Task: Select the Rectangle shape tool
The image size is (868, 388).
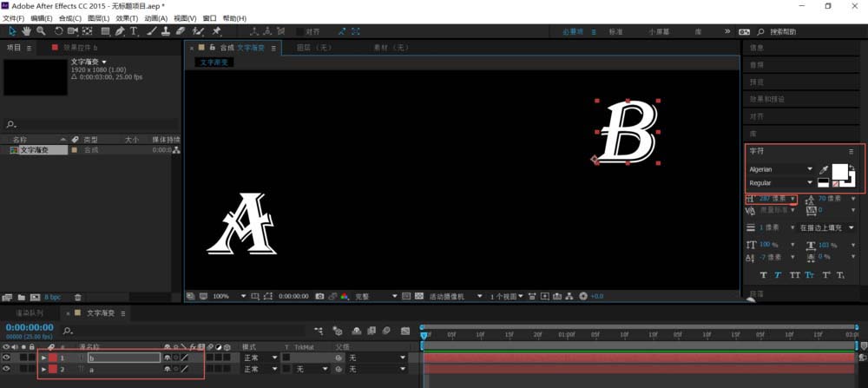Action: 105,31
